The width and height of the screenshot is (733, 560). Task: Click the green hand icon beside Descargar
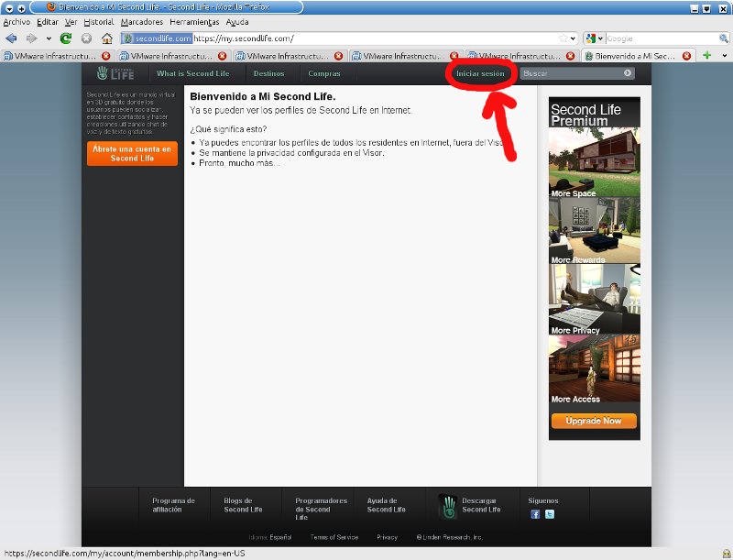tap(449, 507)
